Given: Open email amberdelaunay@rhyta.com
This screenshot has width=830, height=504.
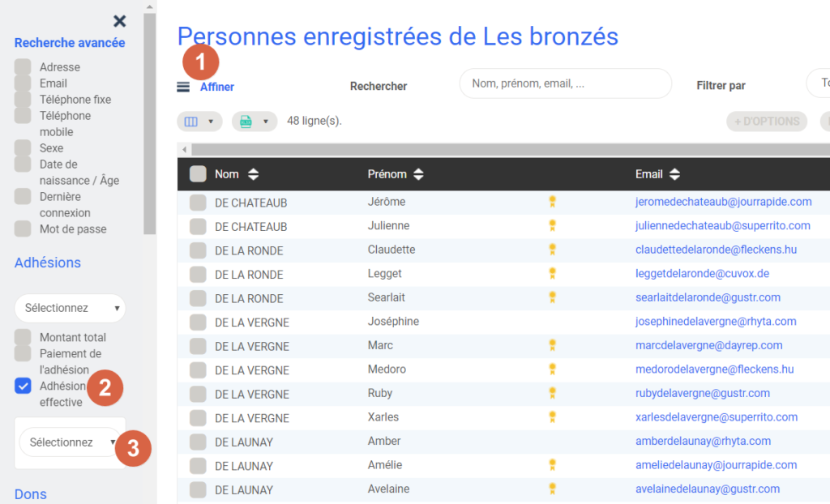Looking at the screenshot, I should click(x=703, y=441).
